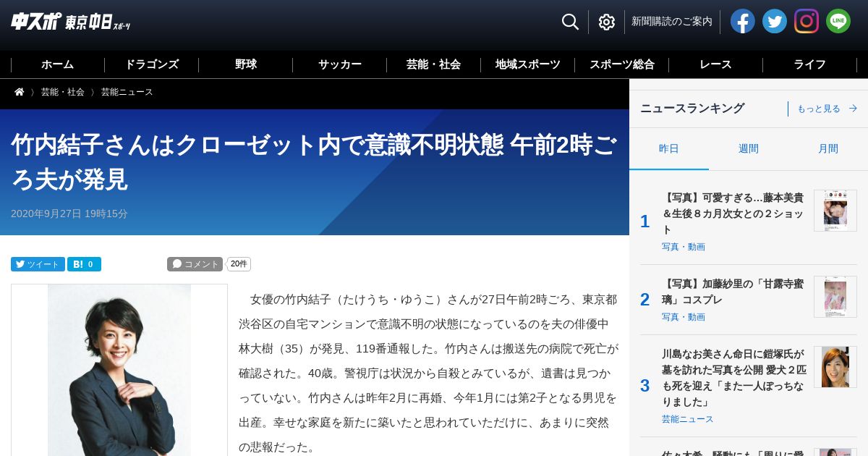Visit the Instagram page icon
The width and height of the screenshot is (868, 456).
pyautogui.click(x=806, y=21)
